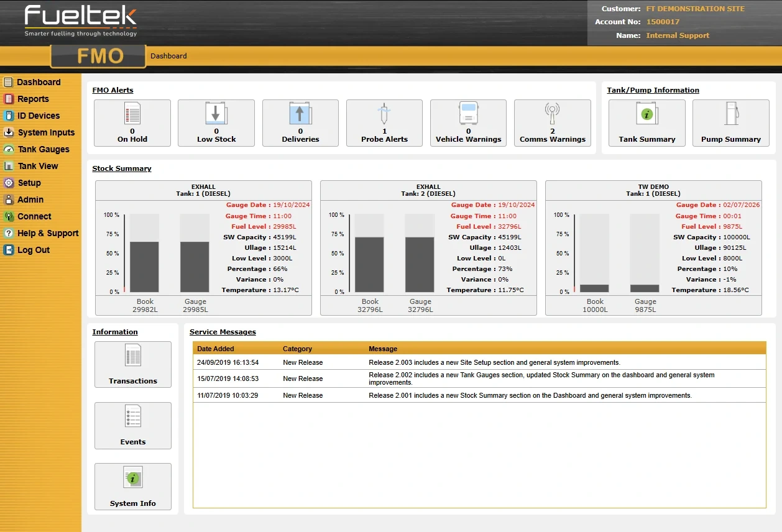
Task: Open Help & Support link
Action: click(48, 233)
